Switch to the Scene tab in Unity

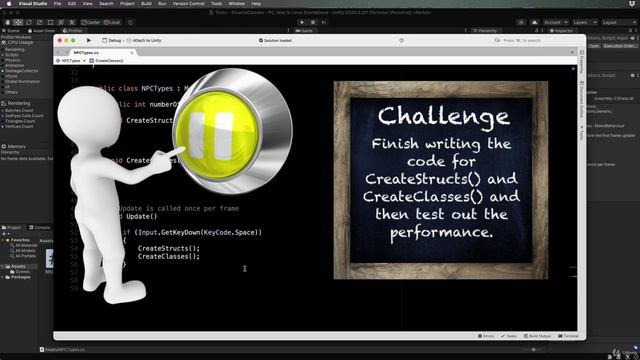11,31
